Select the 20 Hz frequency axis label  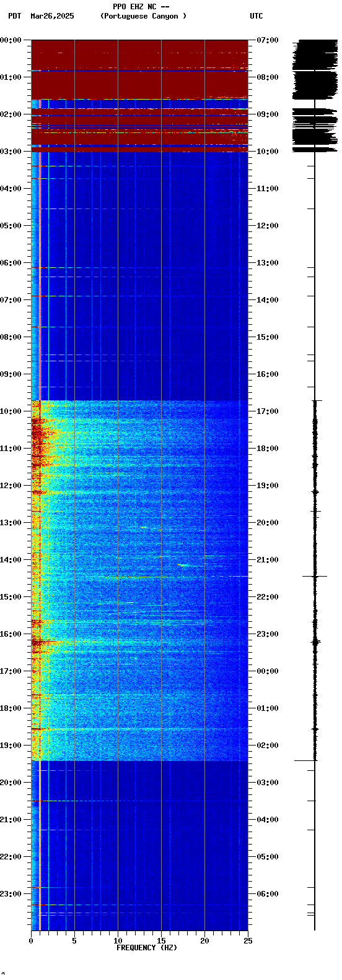click(204, 941)
